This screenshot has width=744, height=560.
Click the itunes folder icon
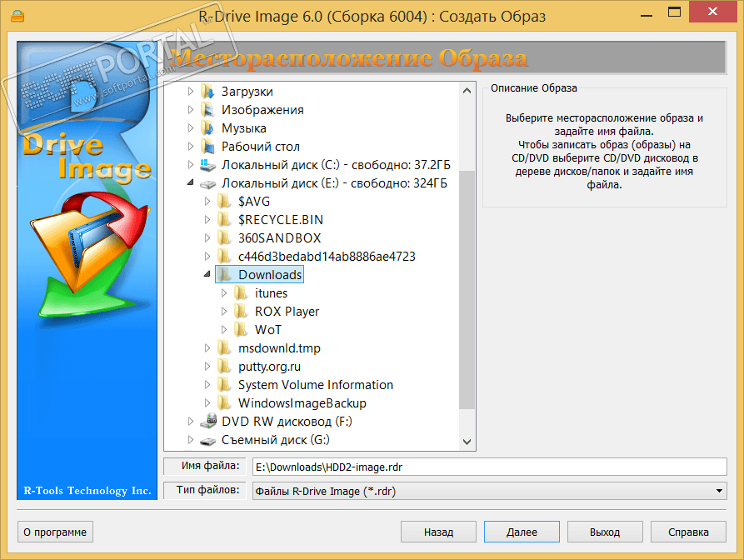[x=241, y=292]
